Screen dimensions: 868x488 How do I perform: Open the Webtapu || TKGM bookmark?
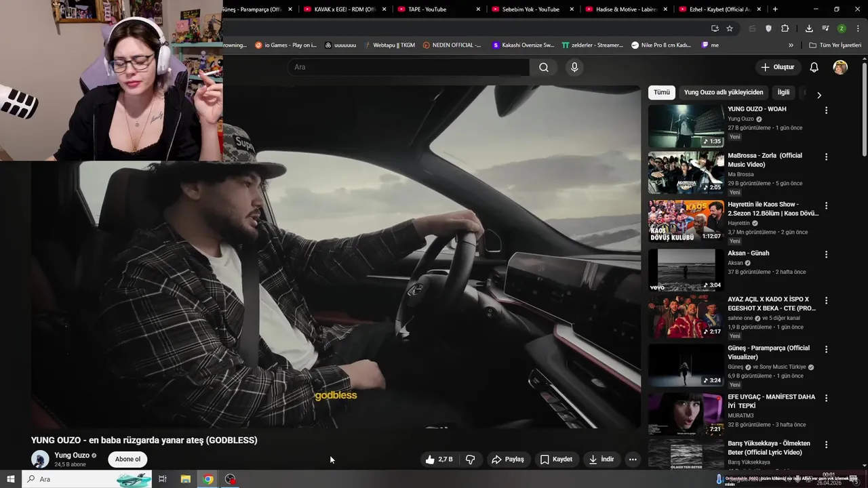[x=389, y=45]
